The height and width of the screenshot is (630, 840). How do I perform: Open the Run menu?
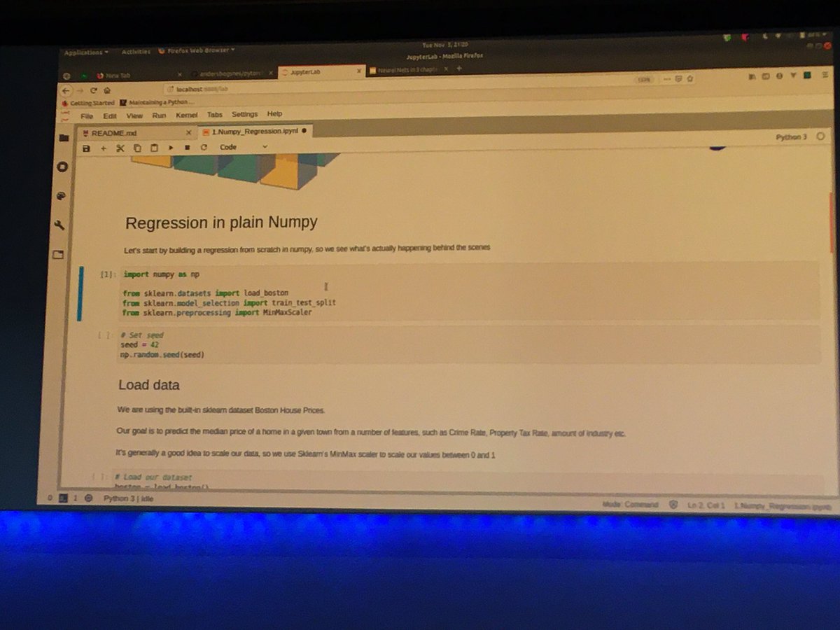(159, 115)
